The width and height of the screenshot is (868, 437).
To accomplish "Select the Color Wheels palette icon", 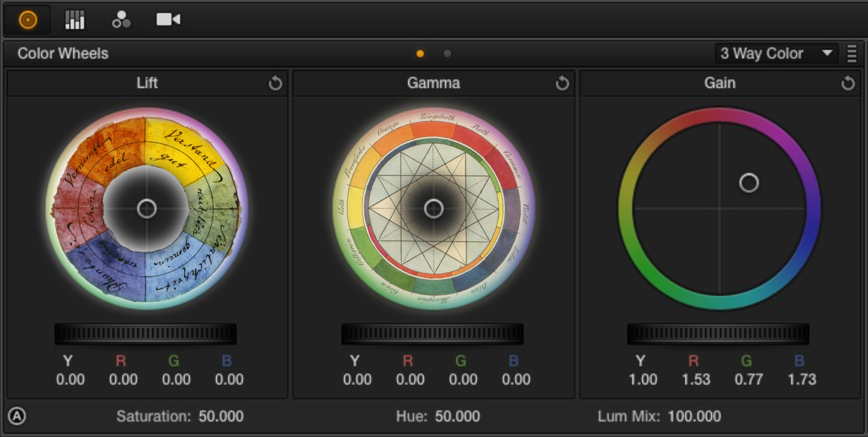I will pos(28,20).
